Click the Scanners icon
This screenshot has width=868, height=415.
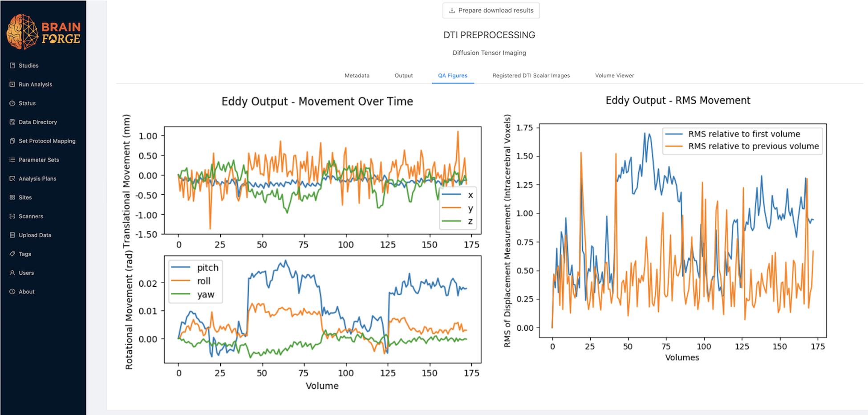click(x=12, y=216)
